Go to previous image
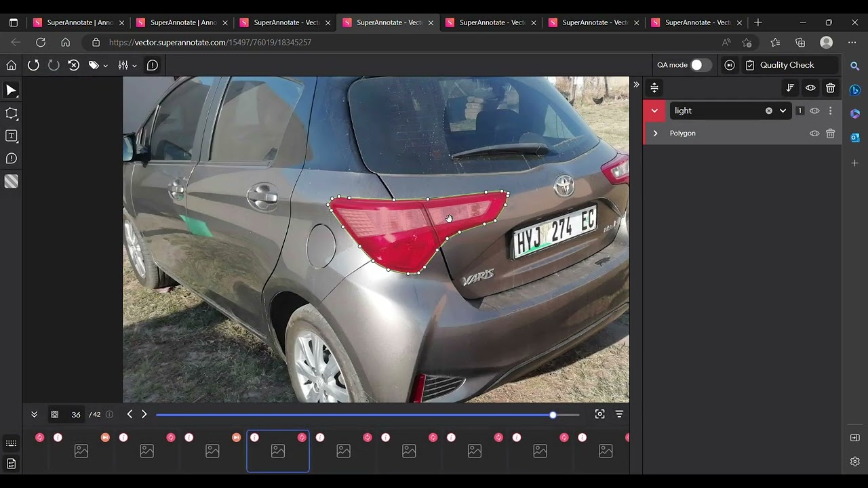 [130, 414]
